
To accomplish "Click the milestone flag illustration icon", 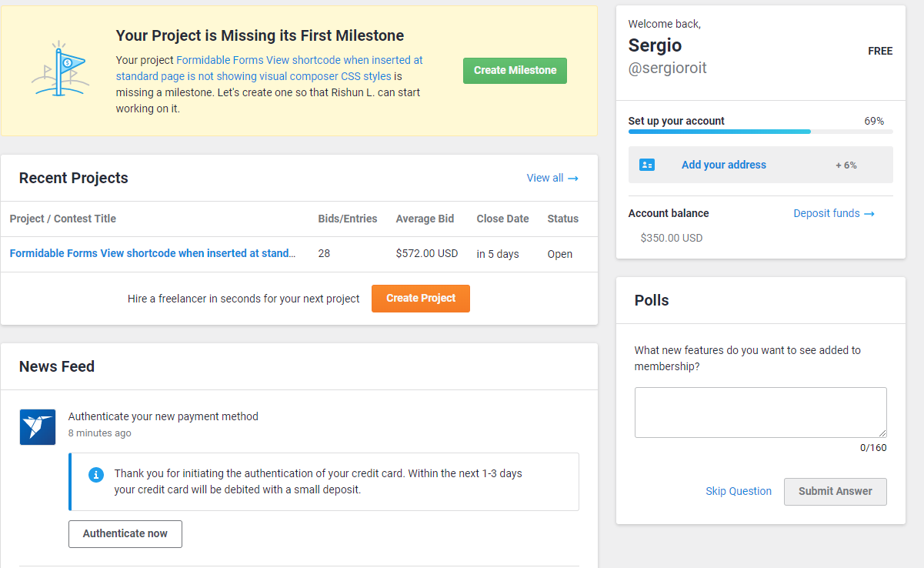I will pyautogui.click(x=60, y=69).
